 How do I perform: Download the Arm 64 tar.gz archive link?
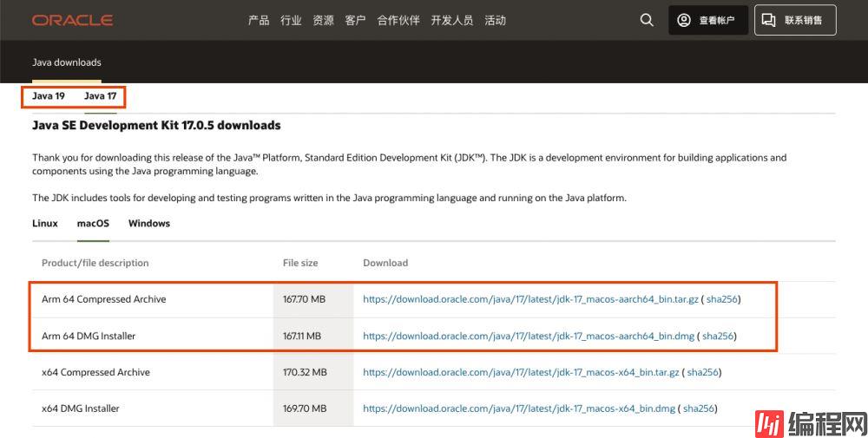(x=530, y=299)
